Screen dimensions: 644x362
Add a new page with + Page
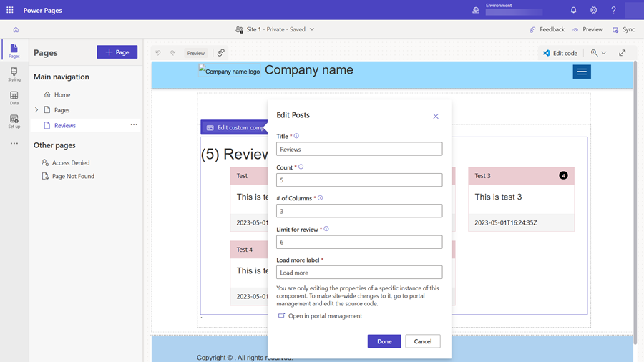pyautogui.click(x=117, y=52)
